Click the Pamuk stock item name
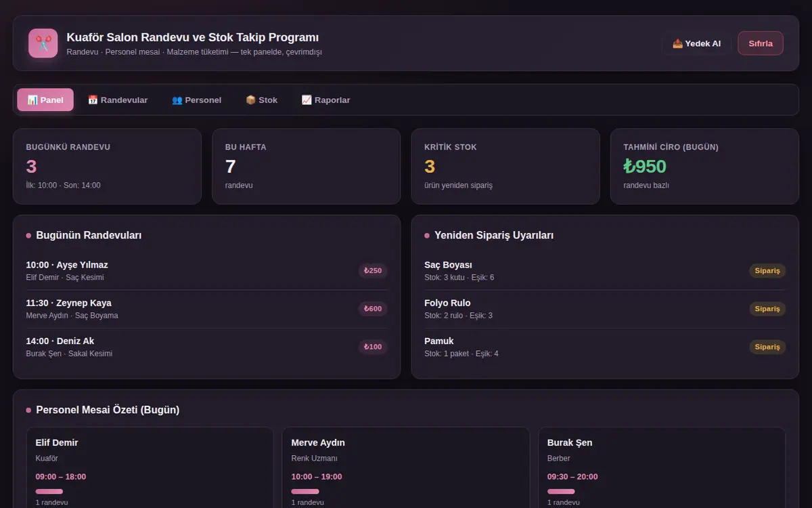 pyautogui.click(x=439, y=341)
